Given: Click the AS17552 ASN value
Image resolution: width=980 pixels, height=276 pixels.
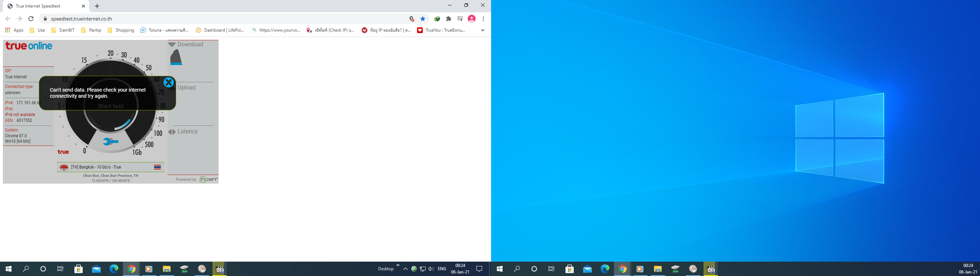Looking at the screenshot, I should coord(24,120).
